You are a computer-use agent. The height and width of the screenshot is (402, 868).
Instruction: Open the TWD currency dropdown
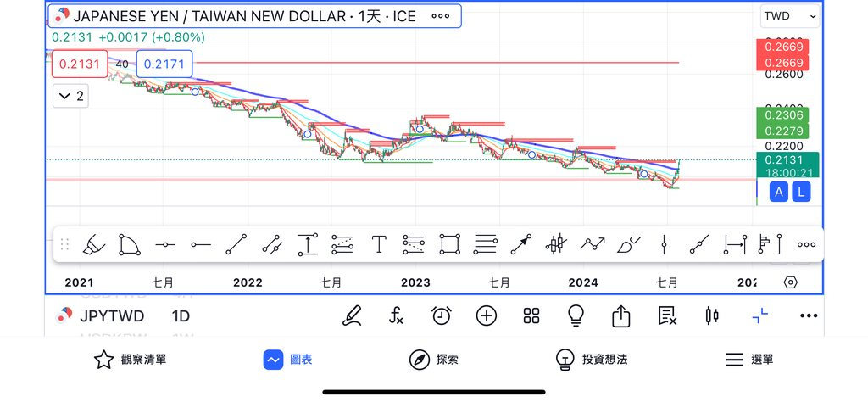click(x=789, y=16)
